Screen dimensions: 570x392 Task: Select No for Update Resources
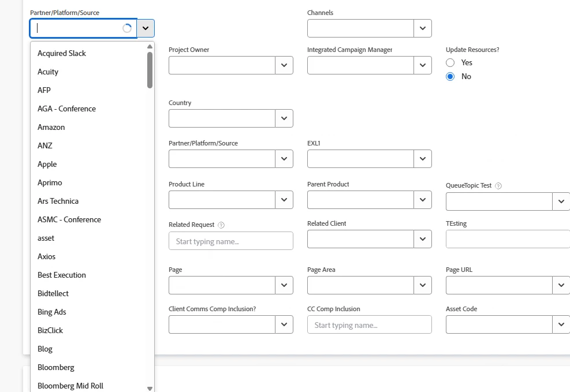point(450,76)
